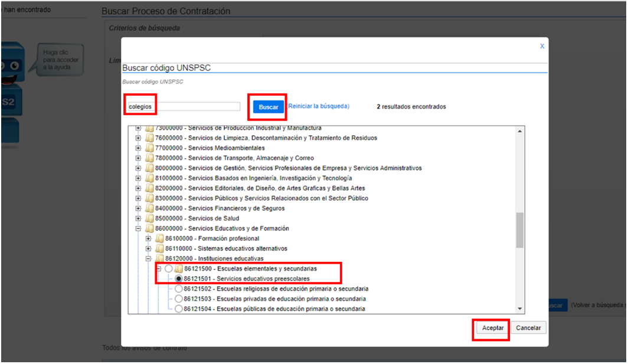This screenshot has height=364, width=628.
Task: Click '77000000 - Servicios Medioambientales' text
Action: 210,148
